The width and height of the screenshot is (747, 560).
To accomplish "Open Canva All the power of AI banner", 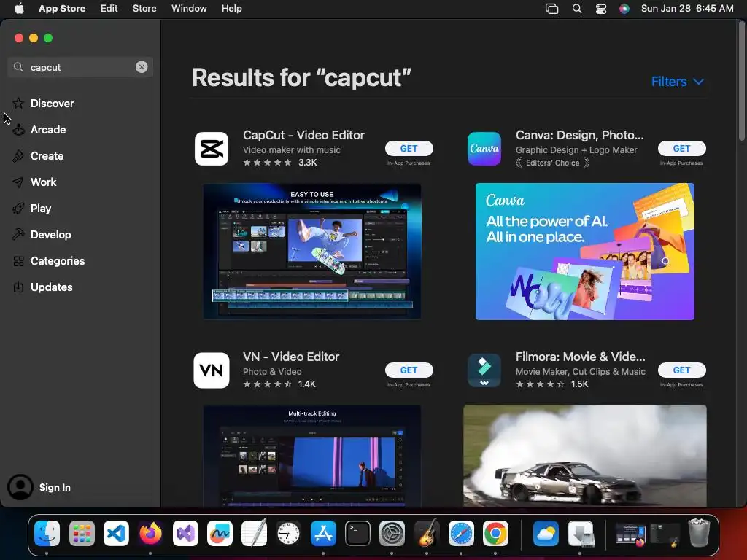I will click(584, 252).
